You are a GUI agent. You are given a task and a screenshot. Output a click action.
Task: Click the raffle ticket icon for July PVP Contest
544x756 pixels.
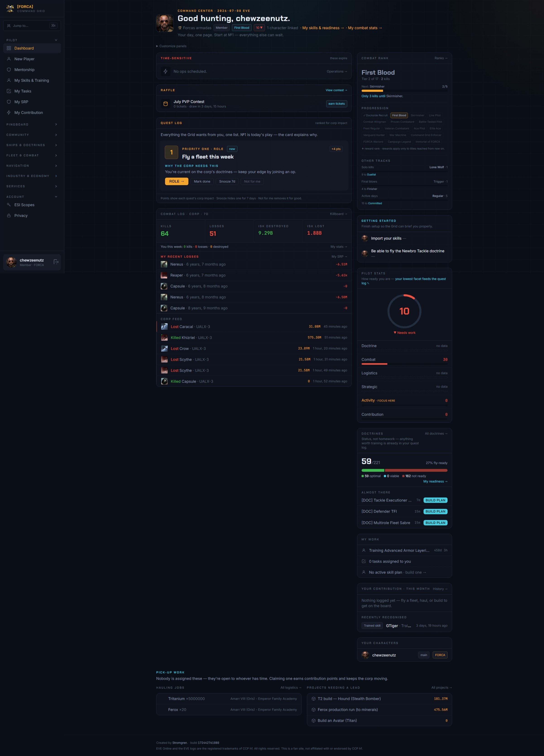[165, 104]
